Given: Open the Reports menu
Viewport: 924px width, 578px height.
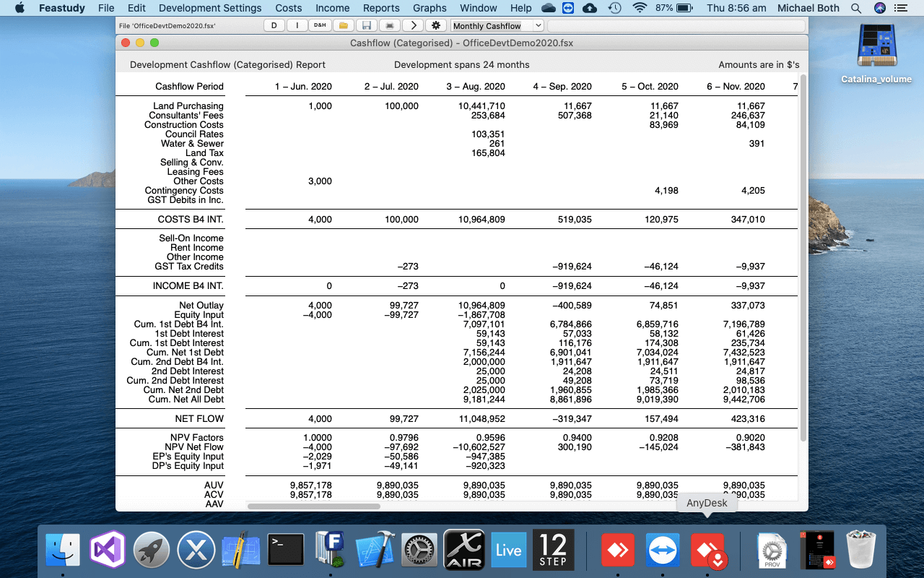Looking at the screenshot, I should [x=381, y=8].
